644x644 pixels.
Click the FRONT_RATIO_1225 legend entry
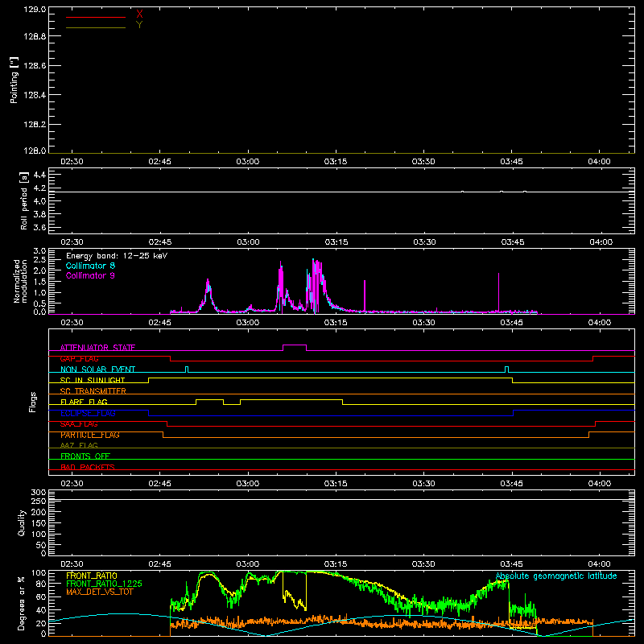click(x=104, y=584)
